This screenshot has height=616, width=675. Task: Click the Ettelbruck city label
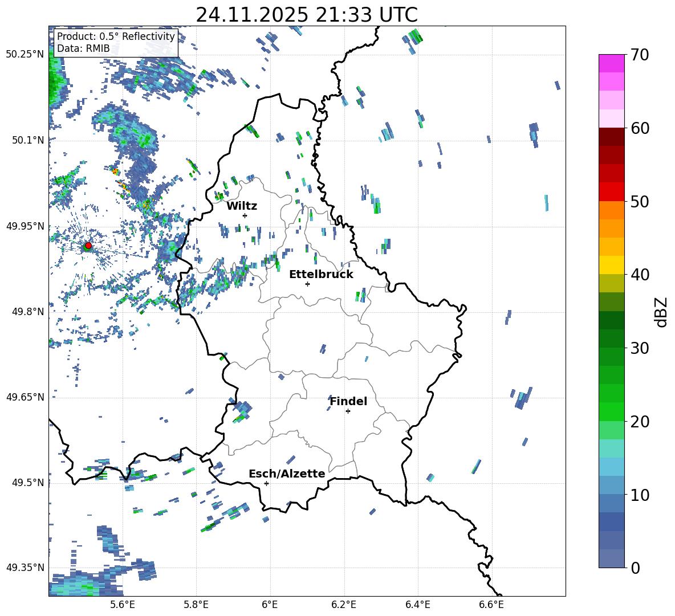pyautogui.click(x=321, y=275)
